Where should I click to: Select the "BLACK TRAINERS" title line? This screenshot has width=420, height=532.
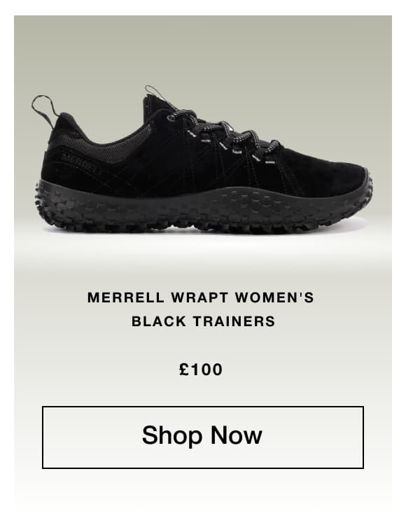[x=203, y=321]
